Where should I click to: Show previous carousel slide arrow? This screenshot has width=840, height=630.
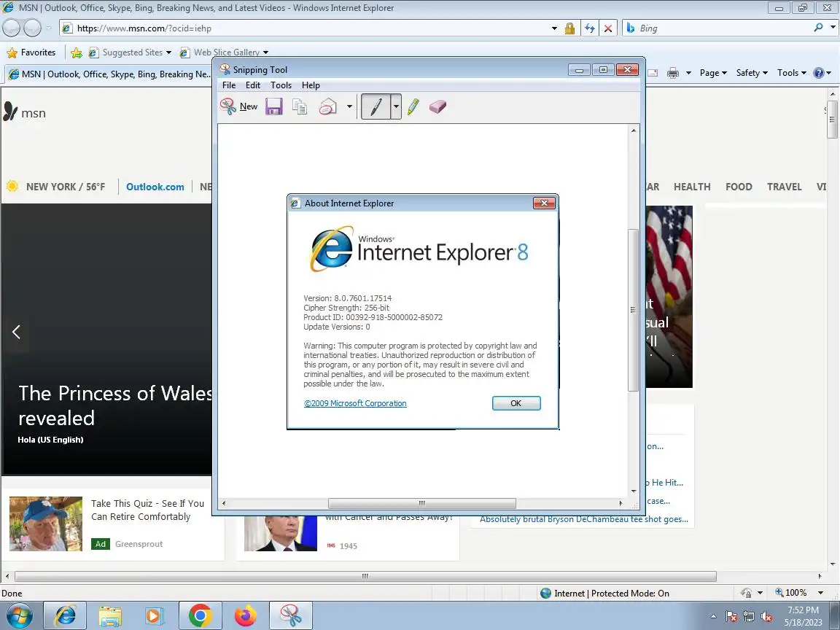(x=16, y=332)
